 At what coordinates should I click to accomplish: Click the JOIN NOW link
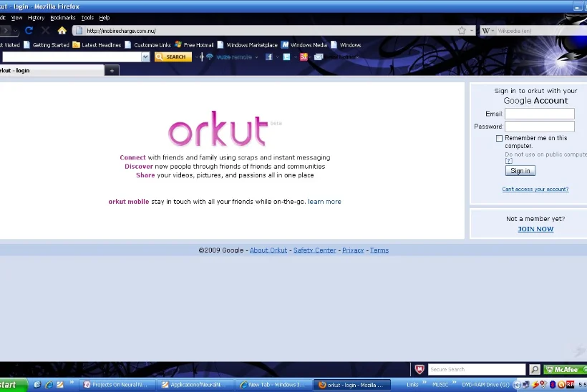click(535, 229)
